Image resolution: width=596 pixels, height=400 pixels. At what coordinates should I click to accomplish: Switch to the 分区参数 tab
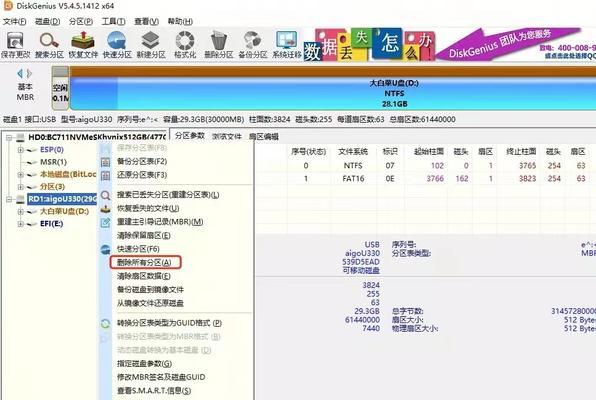tap(190, 136)
